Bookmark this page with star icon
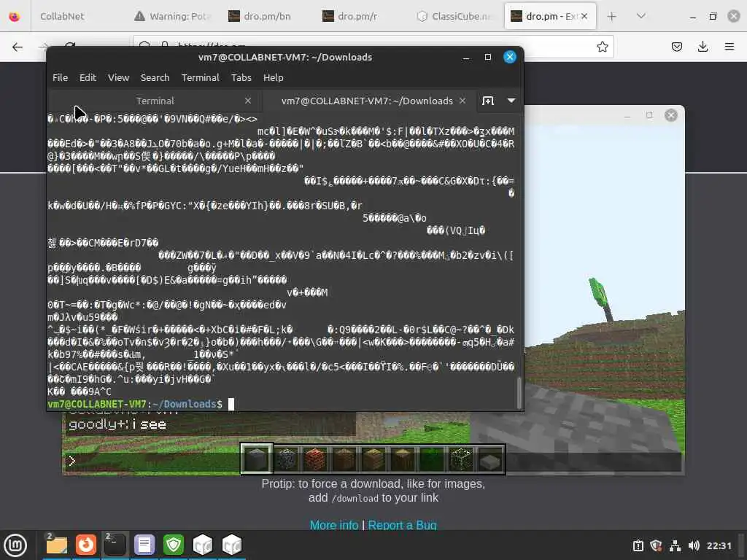Screen dimensions: 747x560 pyautogui.click(x=602, y=47)
